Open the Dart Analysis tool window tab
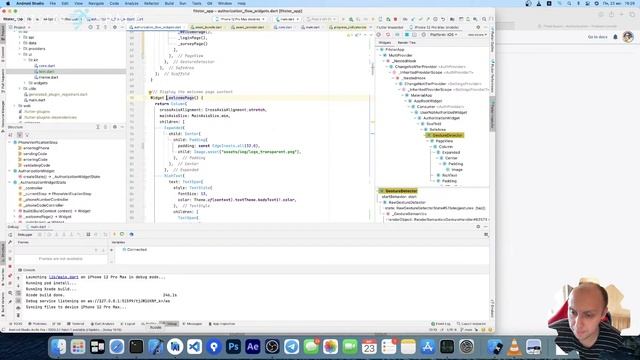 [x=103, y=324]
